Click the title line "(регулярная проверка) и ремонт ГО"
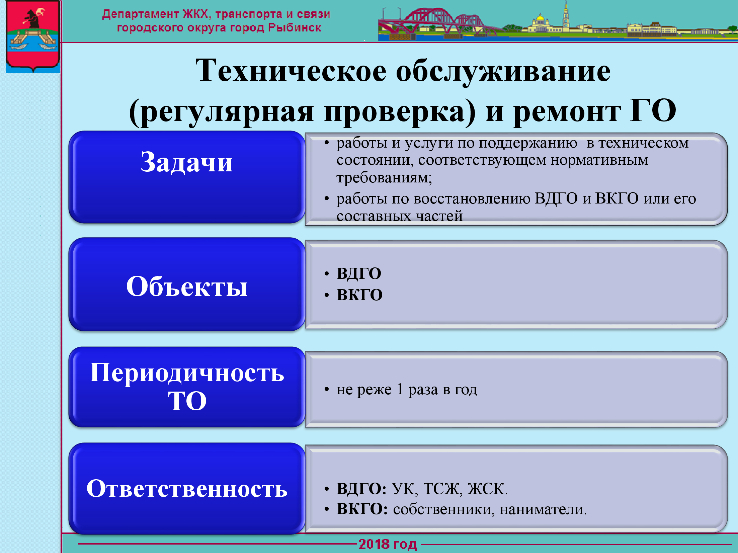The image size is (738, 553). [x=402, y=112]
